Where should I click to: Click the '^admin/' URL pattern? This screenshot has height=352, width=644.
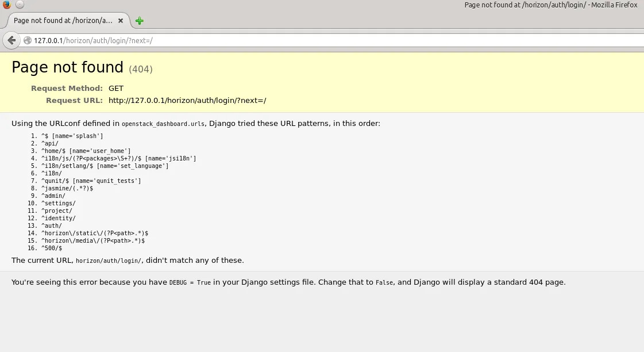[x=53, y=196]
